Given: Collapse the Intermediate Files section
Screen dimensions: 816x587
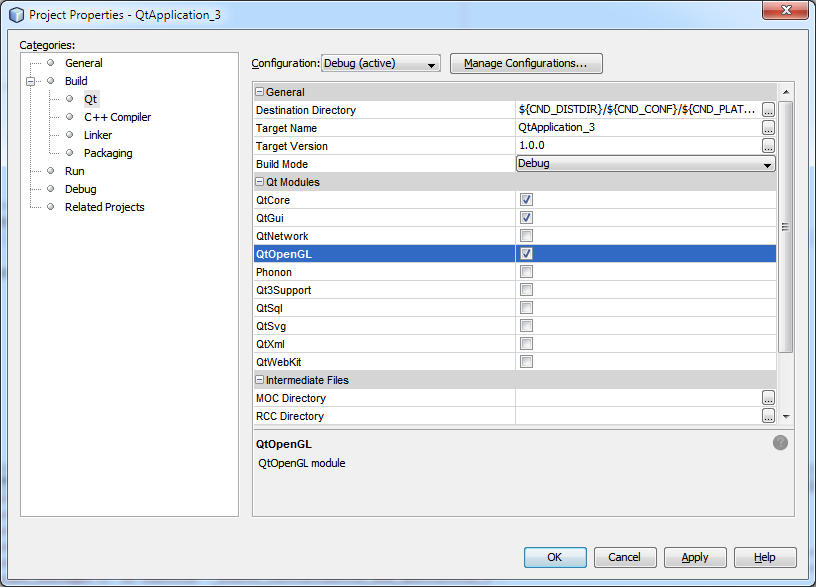Looking at the screenshot, I should coord(259,379).
